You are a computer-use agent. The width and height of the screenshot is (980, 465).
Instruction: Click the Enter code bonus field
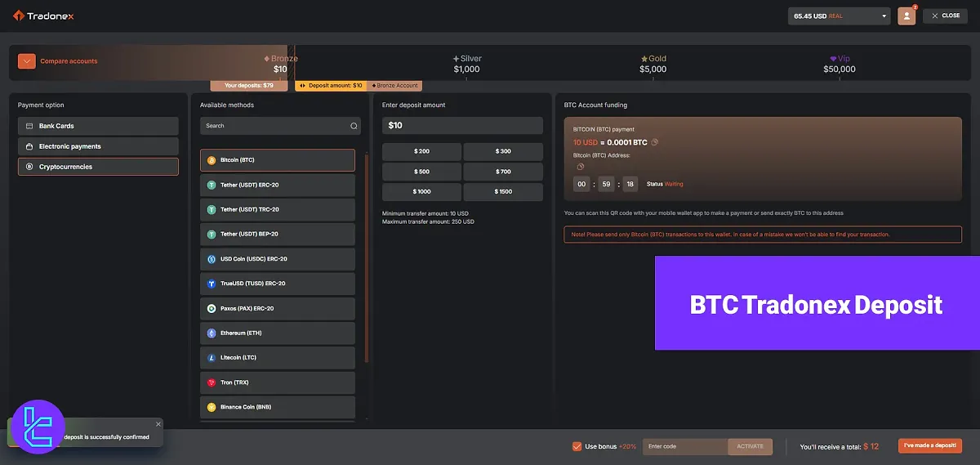685,446
